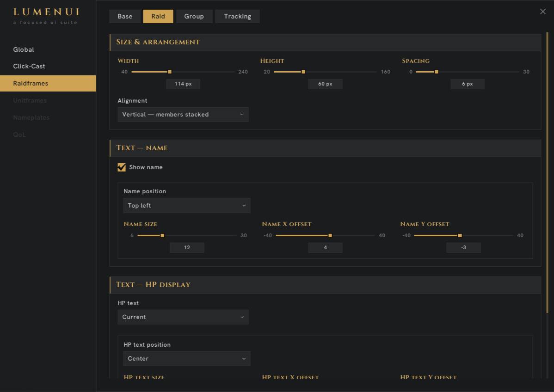
Task: Select Raidframes in the sidebar
Action: pos(48,83)
